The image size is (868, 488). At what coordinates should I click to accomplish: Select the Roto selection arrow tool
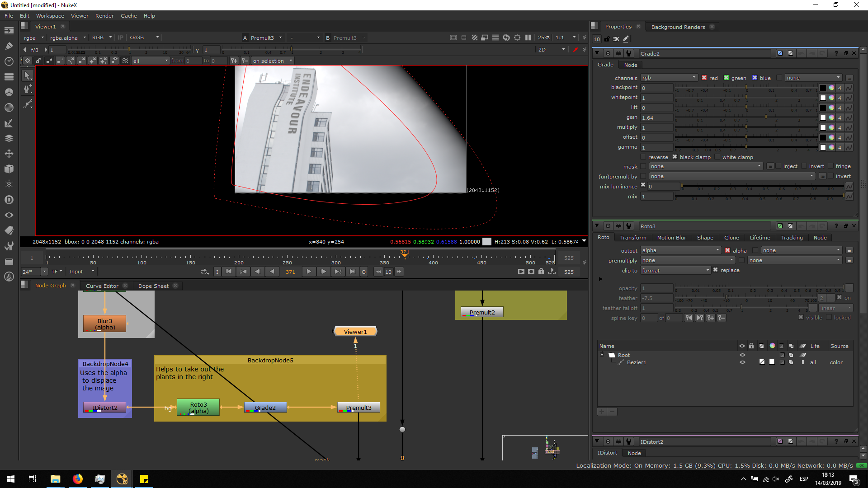point(27,75)
